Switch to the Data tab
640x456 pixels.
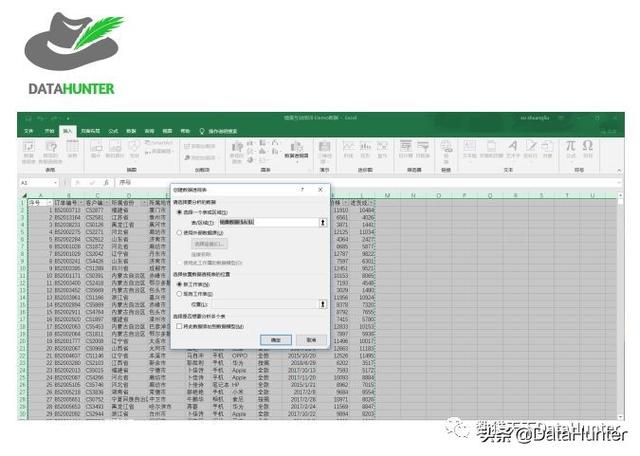point(131,131)
